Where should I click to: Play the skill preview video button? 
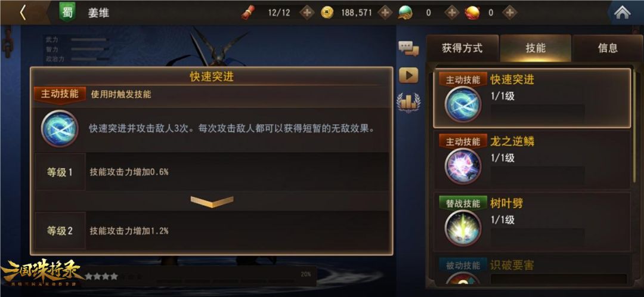(408, 76)
